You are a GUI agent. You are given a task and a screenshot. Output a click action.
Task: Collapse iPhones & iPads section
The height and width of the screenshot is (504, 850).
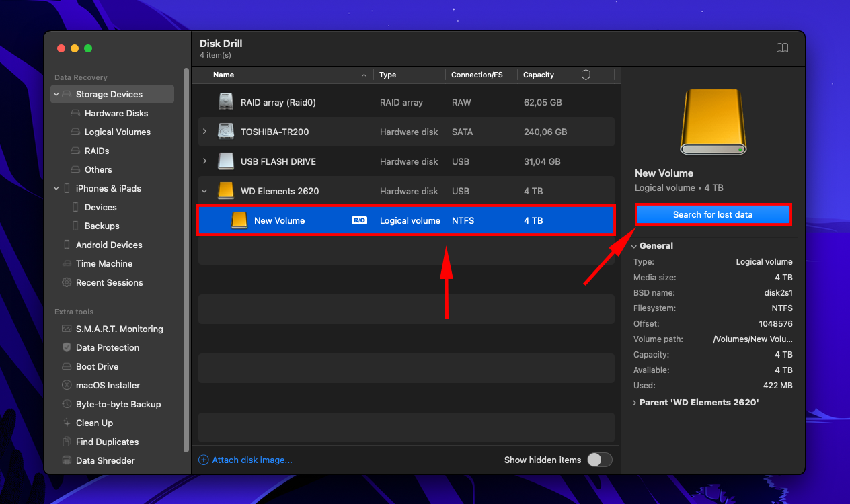pos(56,188)
